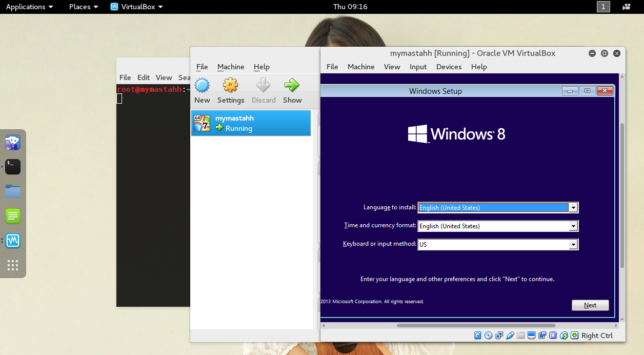Click the network adapters status icon
This screenshot has width=644, height=355.
pyautogui.click(x=499, y=336)
